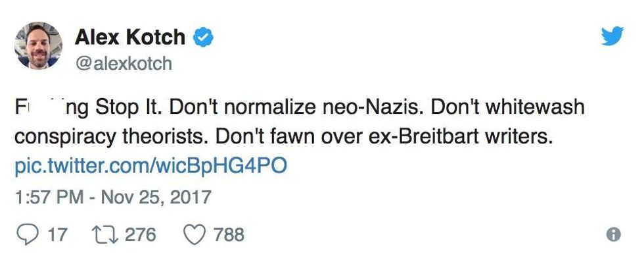
Task: Click the reply count 17
Action: 58,235
